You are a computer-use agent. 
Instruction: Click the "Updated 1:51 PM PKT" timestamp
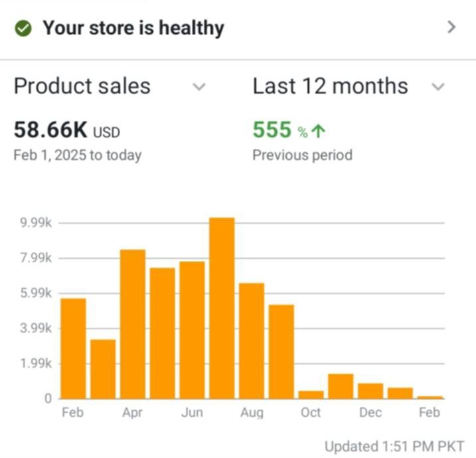point(394,446)
